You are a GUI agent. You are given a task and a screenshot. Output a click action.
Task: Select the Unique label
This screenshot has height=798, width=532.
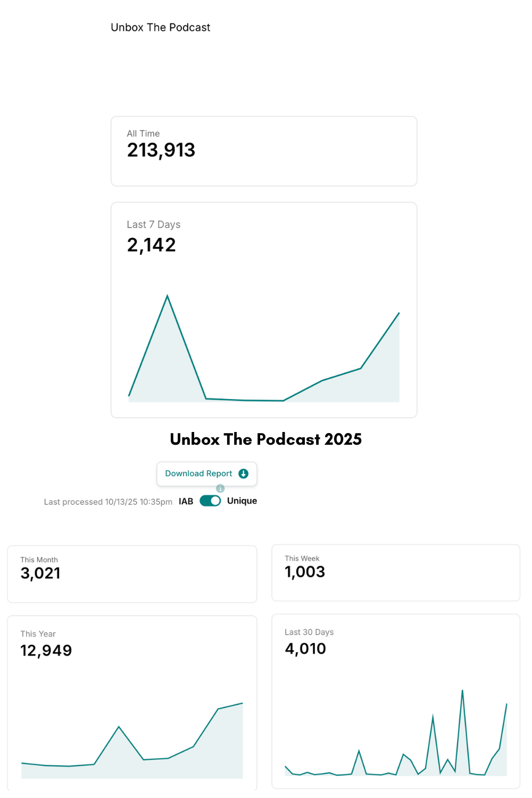[242, 501]
